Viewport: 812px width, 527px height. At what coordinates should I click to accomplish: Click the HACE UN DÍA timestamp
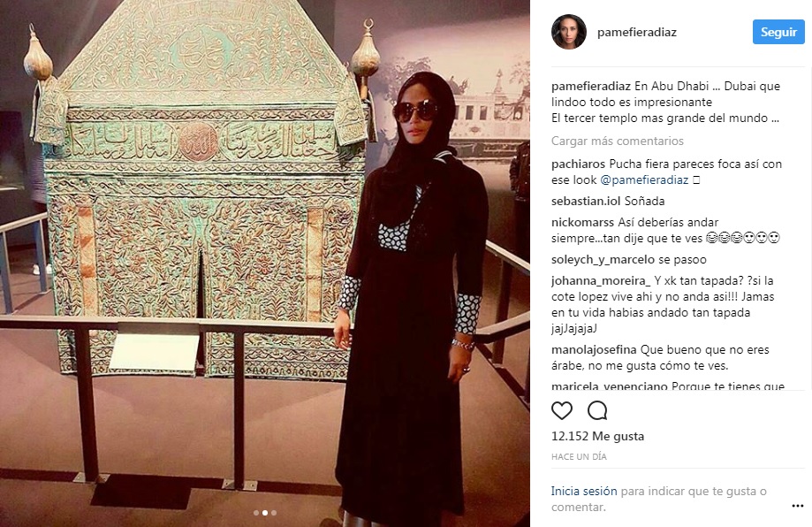point(579,456)
